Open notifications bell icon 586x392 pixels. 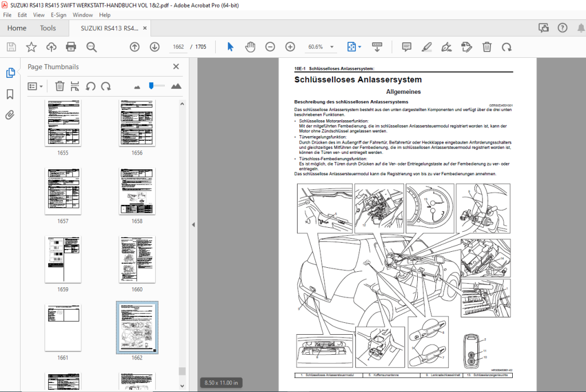pyautogui.click(x=581, y=28)
